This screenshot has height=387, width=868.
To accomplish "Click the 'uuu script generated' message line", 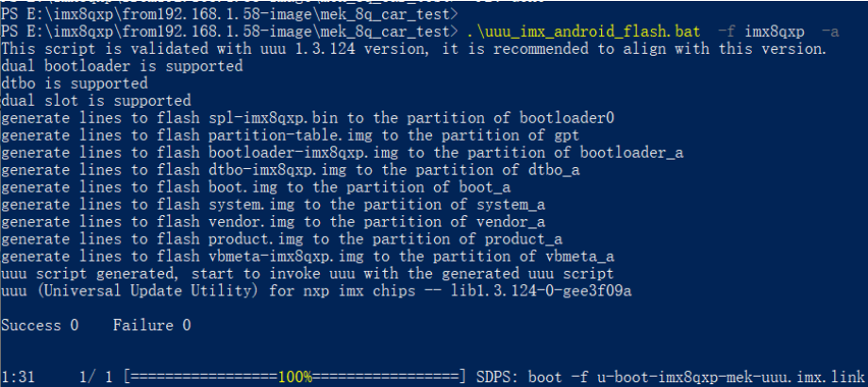I will 308,273.
